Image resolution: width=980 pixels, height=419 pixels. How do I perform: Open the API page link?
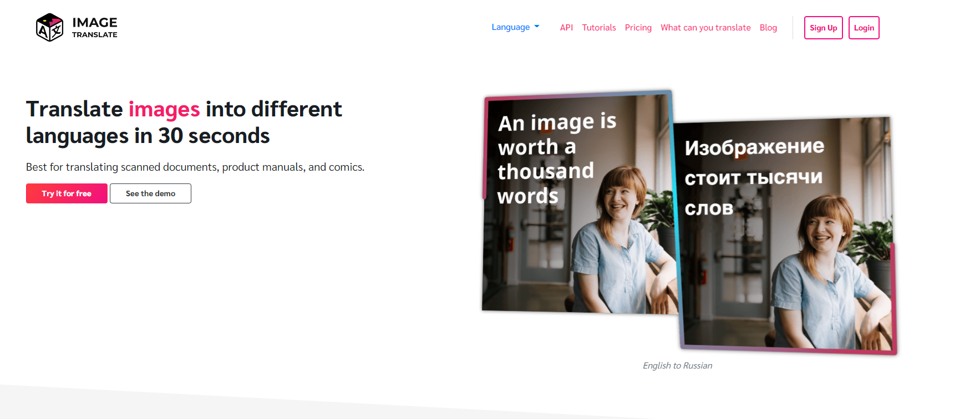pyautogui.click(x=566, y=28)
